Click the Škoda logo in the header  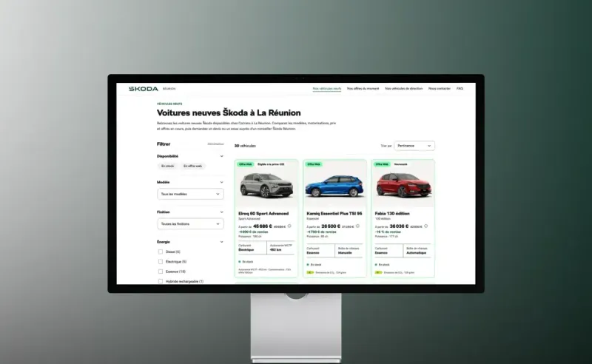(x=144, y=89)
